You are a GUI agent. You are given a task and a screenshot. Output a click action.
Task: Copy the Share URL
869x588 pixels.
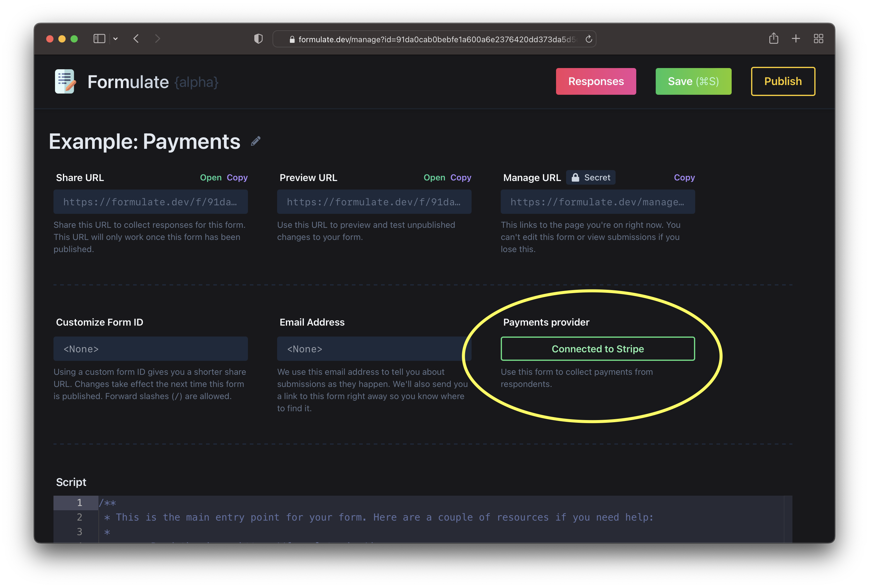click(237, 178)
